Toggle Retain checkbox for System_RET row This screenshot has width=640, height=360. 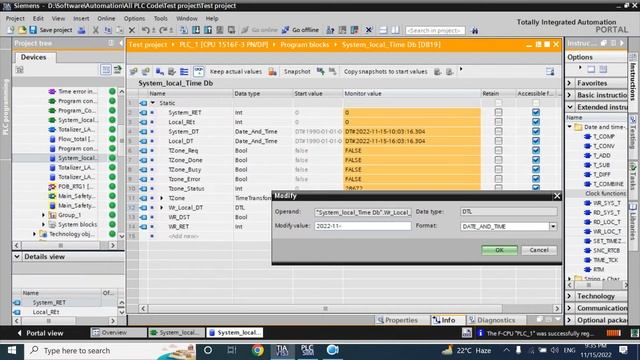(x=498, y=112)
